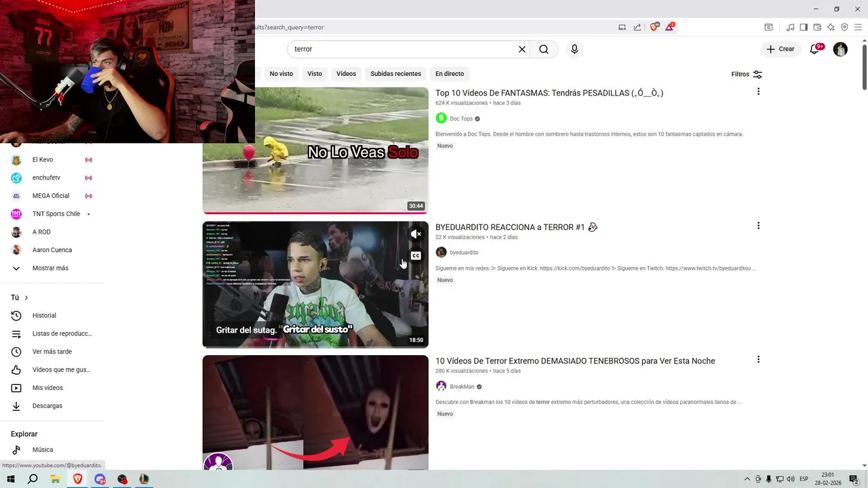
Task: Select the No visto filter chip
Action: click(281, 74)
